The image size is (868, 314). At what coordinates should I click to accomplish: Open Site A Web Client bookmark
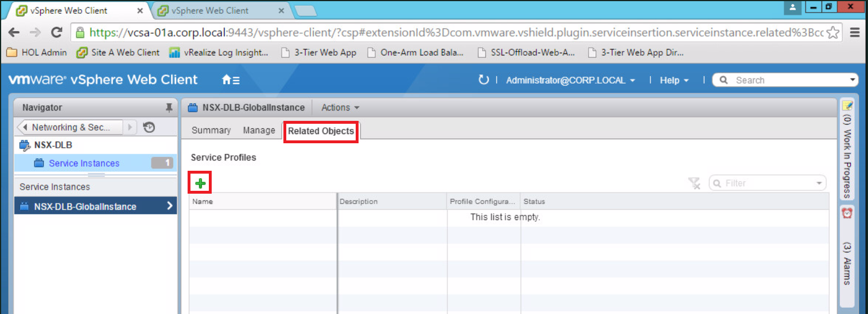pos(118,52)
